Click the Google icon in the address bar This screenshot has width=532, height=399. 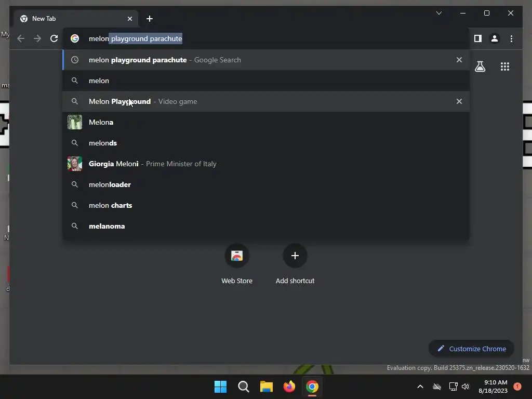click(75, 38)
